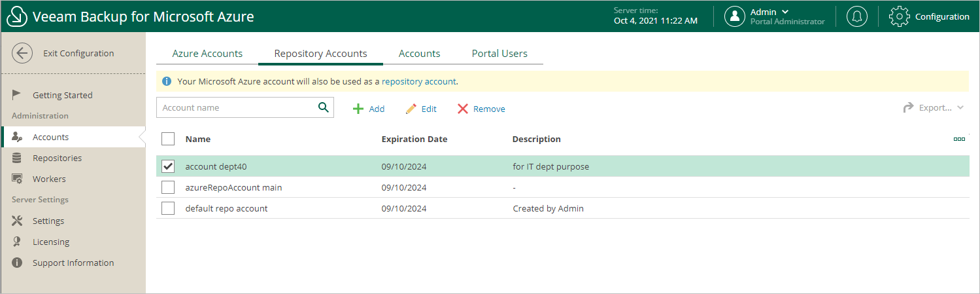Click the expiration date of default repo account

coord(404,208)
